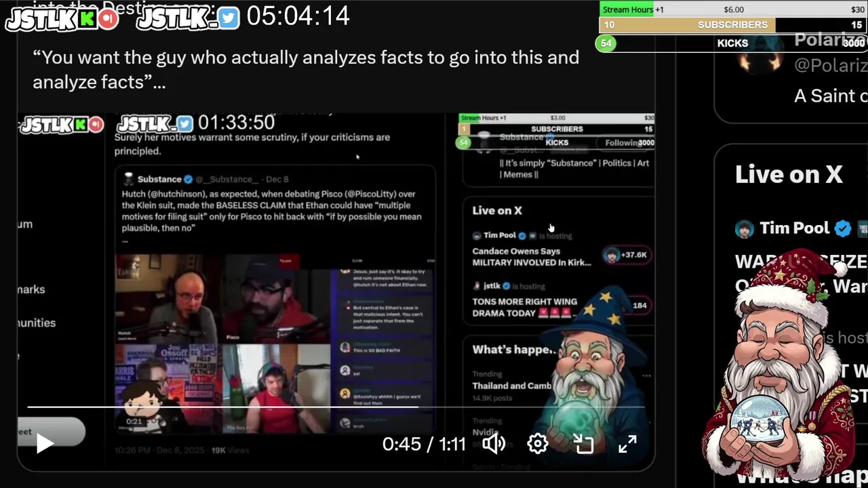Click the green 54 kicks counter badge
The width and height of the screenshot is (868, 488).
click(x=606, y=43)
